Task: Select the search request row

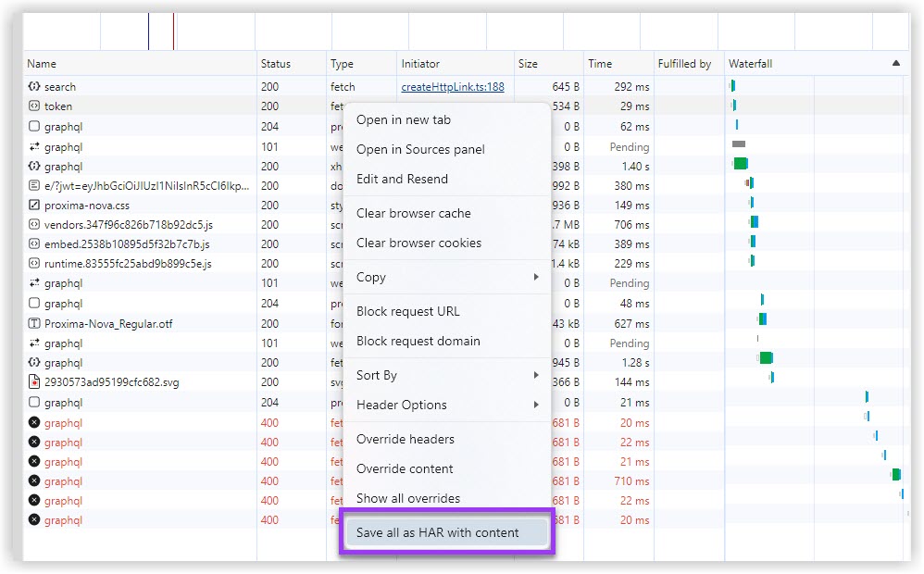Action: pyautogui.click(x=465, y=87)
